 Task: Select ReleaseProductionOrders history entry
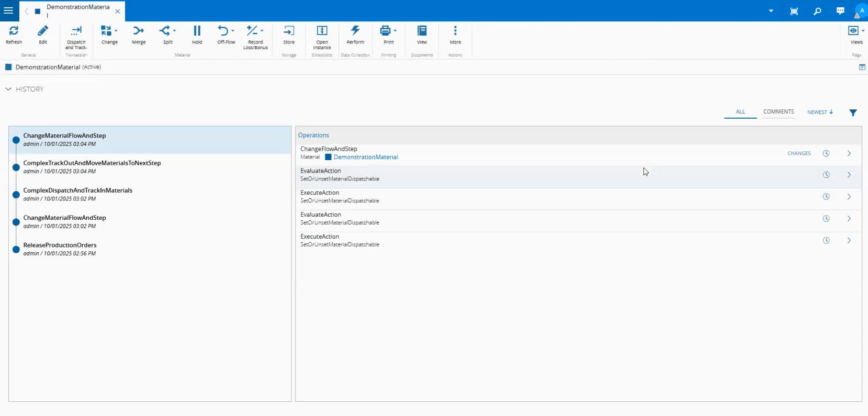tap(150, 249)
